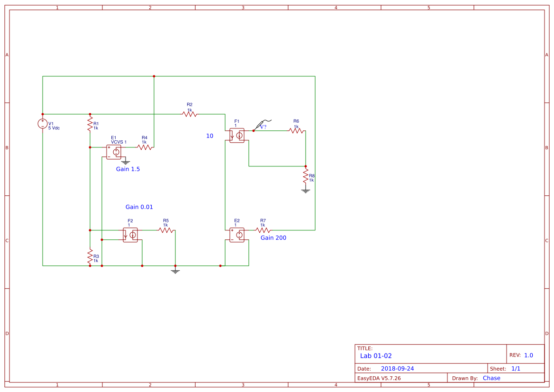Click the Gain 200 label beside E2
Image resolution: width=554 pixels, height=392 pixels.
click(273, 237)
